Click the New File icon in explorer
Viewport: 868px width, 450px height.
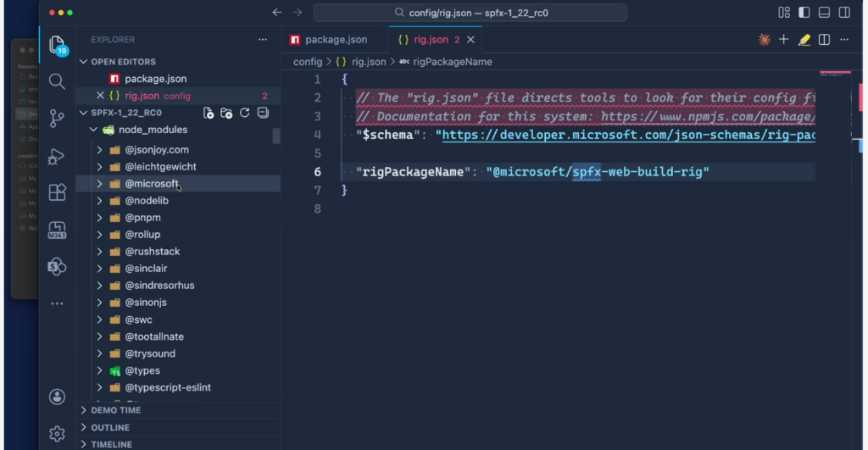pyautogui.click(x=209, y=113)
